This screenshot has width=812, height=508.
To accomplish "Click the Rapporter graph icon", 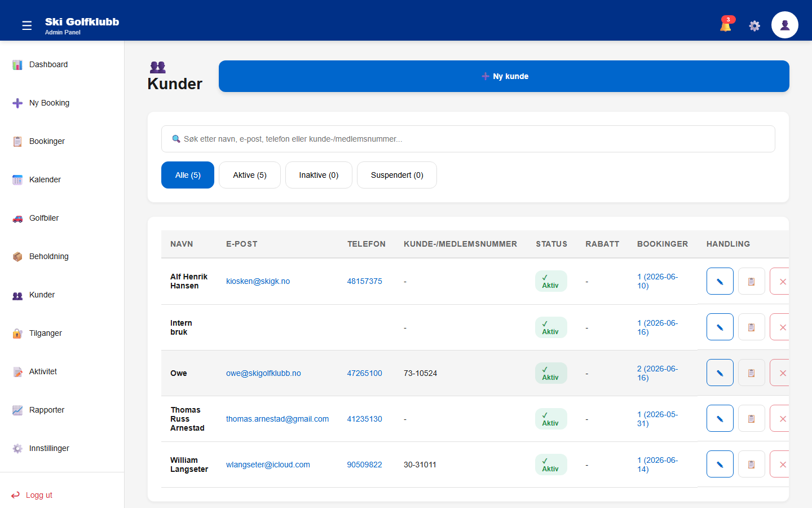I will (x=17, y=410).
